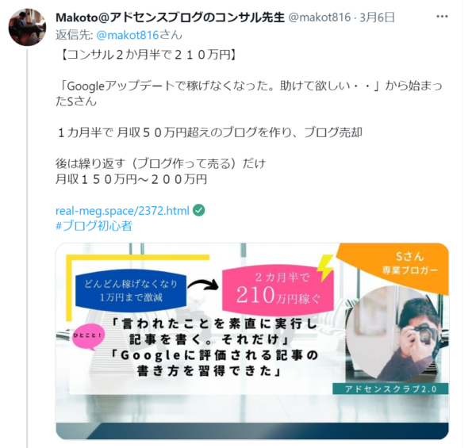Click the pink ひとこと speech bubble
The image size is (476, 448).
pyautogui.click(x=88, y=337)
